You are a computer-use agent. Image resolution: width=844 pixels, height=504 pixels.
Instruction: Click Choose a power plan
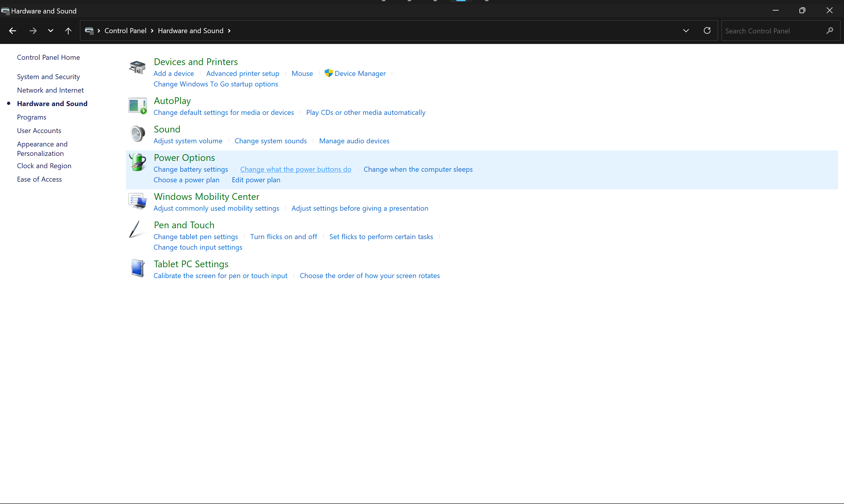[186, 180]
